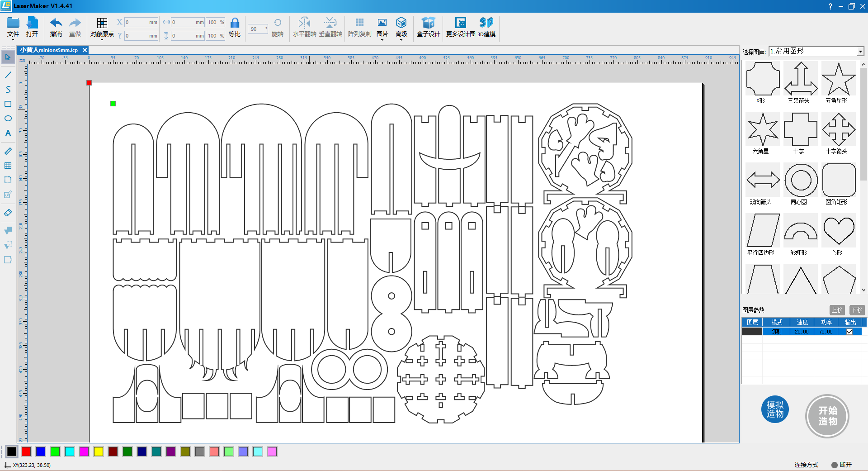
Task: Select the red color swatch
Action: pyautogui.click(x=26, y=452)
